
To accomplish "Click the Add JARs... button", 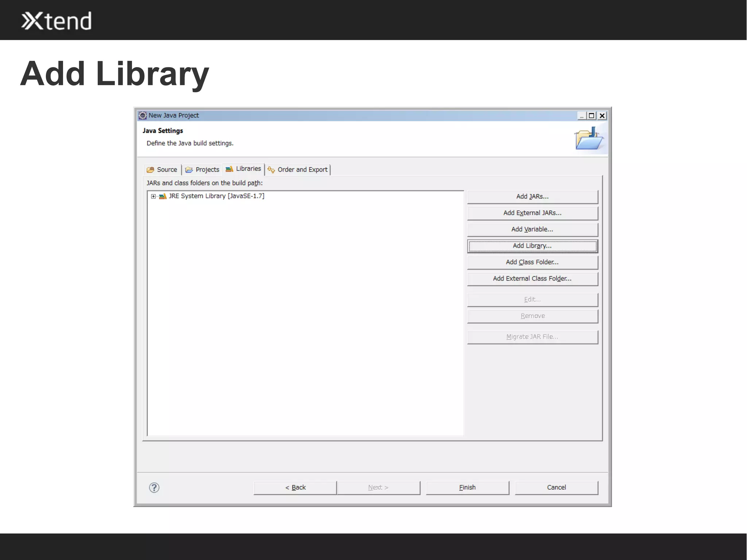I will coord(532,197).
